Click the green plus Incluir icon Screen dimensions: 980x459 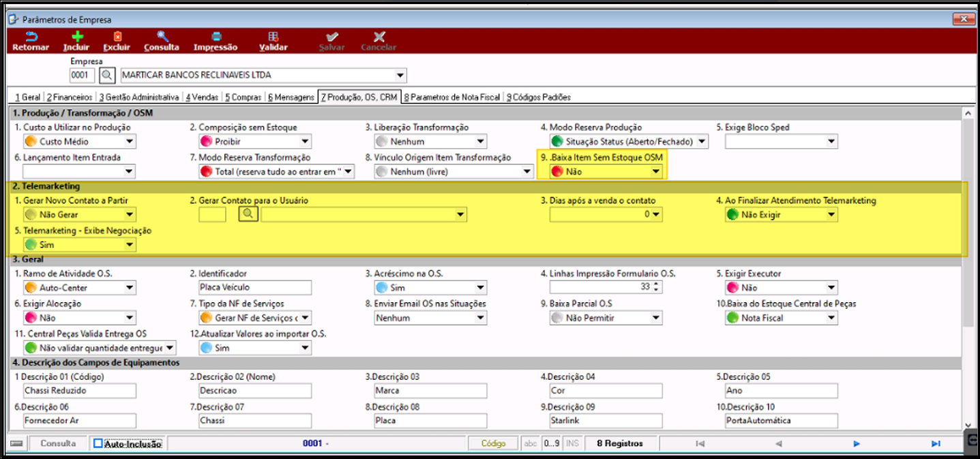(x=76, y=37)
